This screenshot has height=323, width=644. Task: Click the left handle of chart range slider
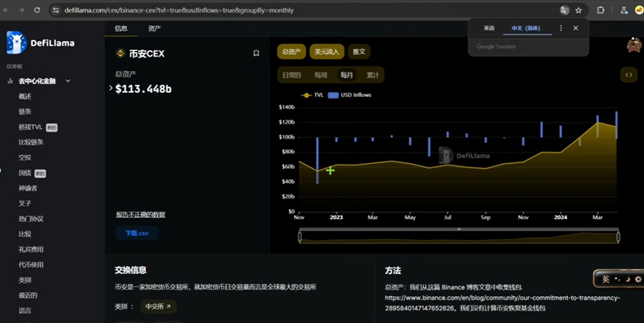pos(300,237)
